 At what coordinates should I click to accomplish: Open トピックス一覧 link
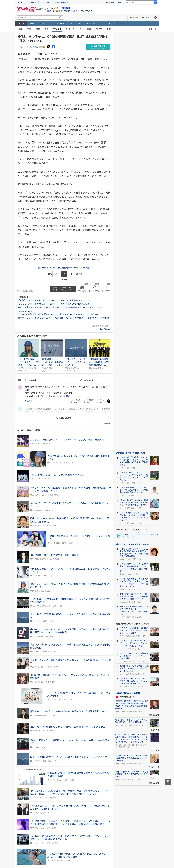click(149, 29)
